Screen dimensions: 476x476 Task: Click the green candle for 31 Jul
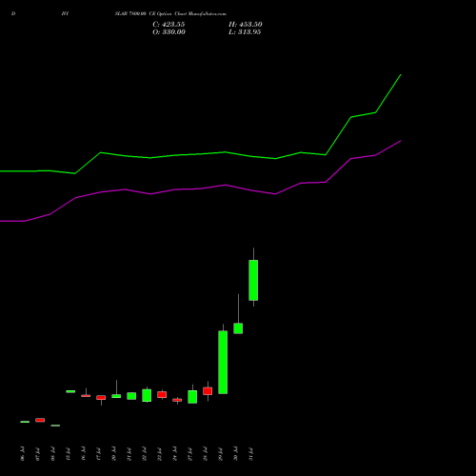(x=253, y=280)
